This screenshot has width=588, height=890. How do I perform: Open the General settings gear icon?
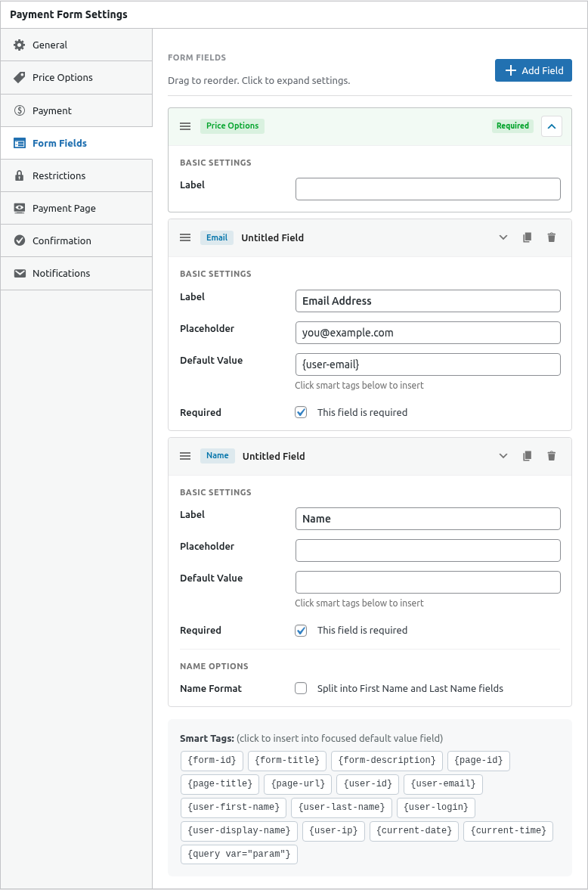pos(21,45)
